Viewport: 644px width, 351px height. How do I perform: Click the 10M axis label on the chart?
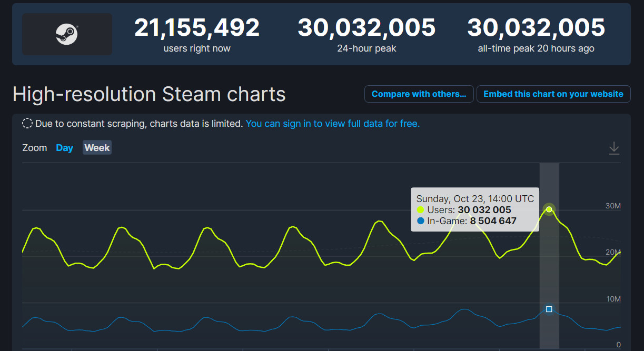612,298
